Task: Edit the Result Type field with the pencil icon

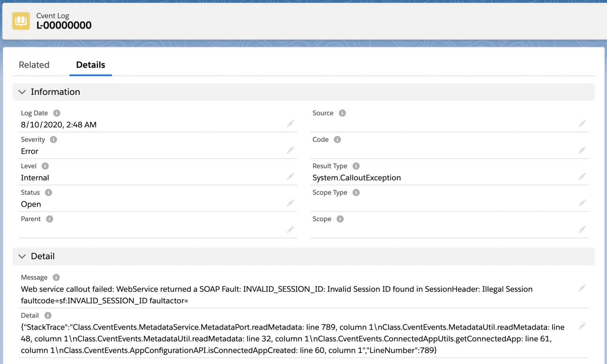Action: coord(582,177)
